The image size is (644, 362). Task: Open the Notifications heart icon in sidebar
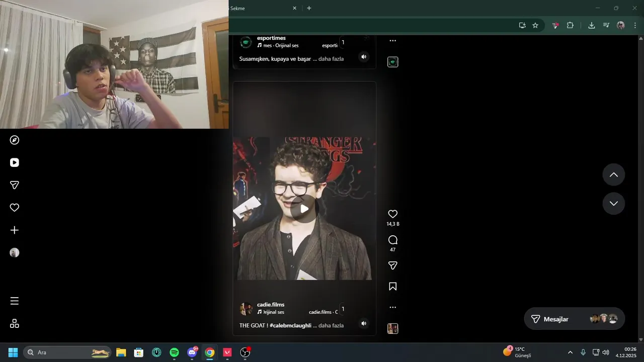coord(15,208)
